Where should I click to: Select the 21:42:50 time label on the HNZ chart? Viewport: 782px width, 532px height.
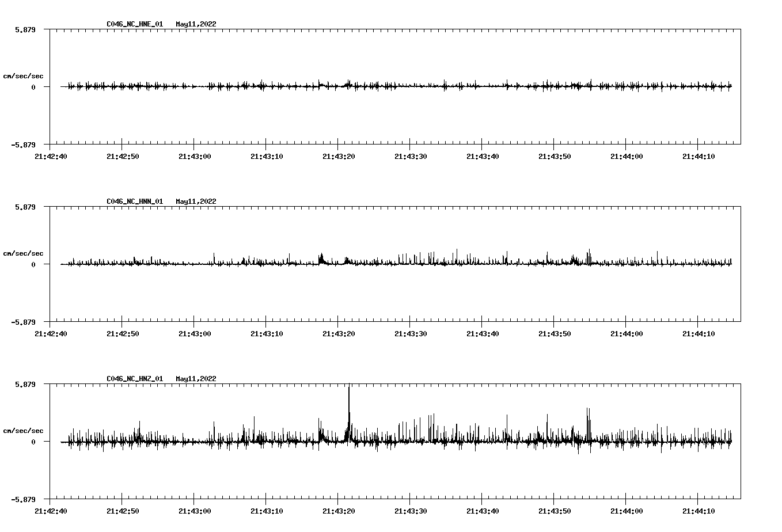coord(122,511)
